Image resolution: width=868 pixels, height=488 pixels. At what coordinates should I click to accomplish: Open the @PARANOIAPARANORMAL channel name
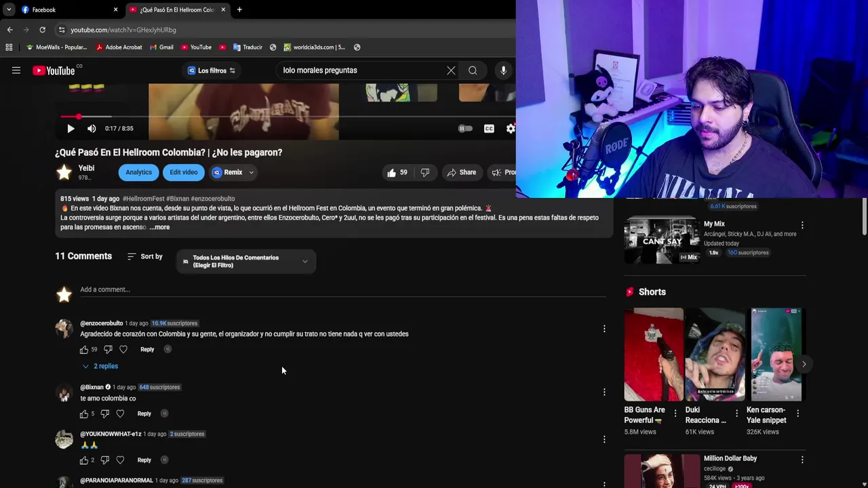[117, 481]
